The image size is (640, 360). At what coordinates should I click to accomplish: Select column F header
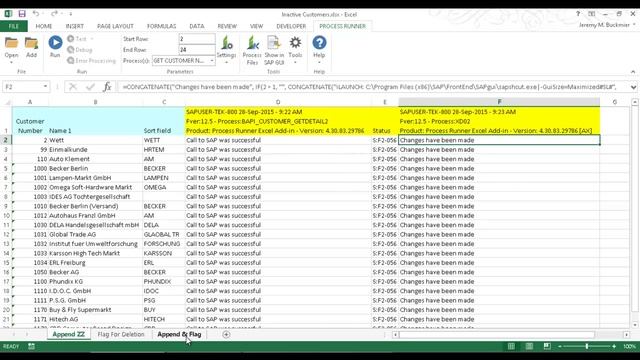click(499, 102)
